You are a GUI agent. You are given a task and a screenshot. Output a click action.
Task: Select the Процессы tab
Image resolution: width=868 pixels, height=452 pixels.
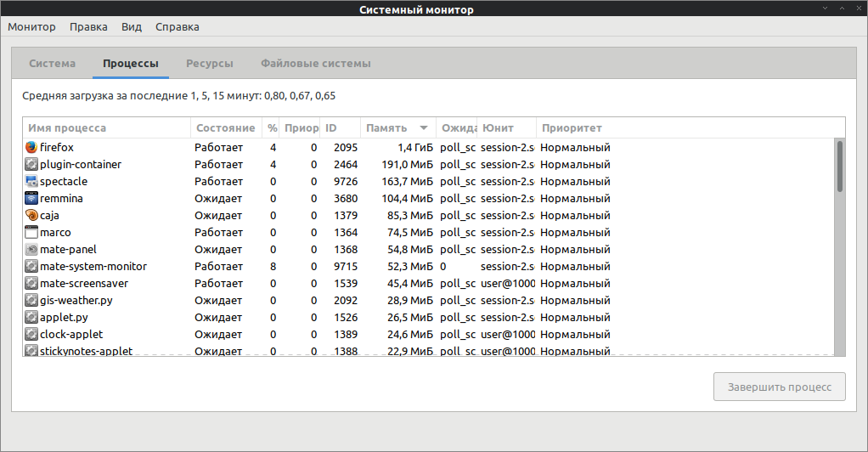[131, 63]
